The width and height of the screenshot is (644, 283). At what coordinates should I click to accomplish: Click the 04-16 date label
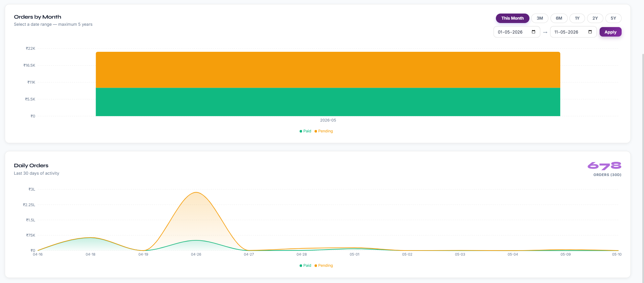tap(38, 254)
